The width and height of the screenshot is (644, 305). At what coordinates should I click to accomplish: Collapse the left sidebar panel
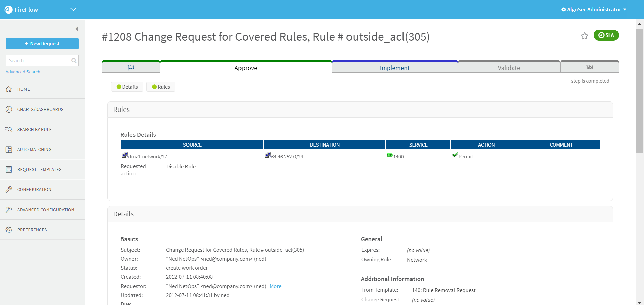[77, 29]
